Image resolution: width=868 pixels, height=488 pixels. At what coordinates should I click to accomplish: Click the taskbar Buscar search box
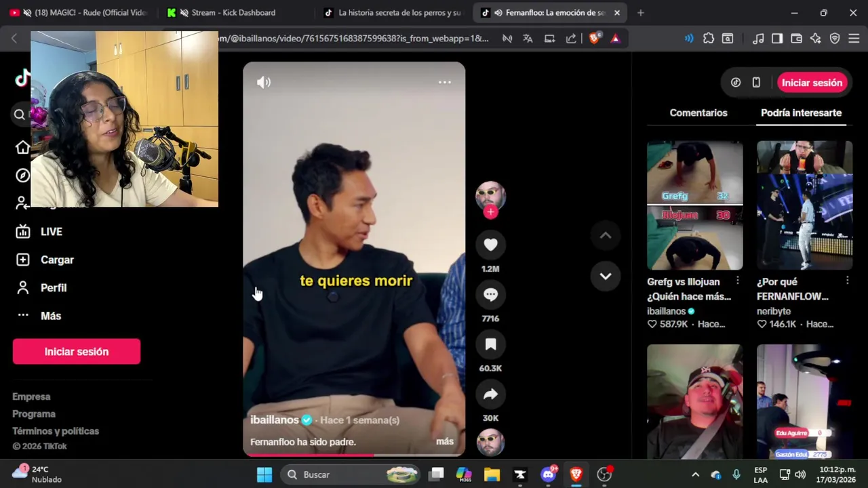coord(351,474)
